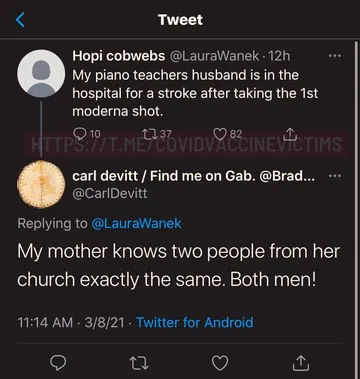Screen dimensions: 360x379
Task: Click the Twitter for Android source link
Action: [195, 323]
